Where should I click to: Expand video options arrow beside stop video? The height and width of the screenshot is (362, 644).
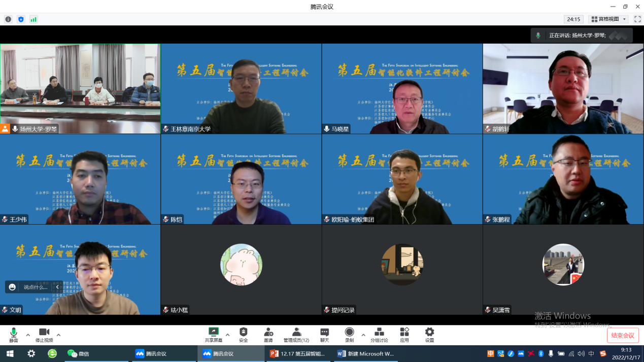coord(58,335)
